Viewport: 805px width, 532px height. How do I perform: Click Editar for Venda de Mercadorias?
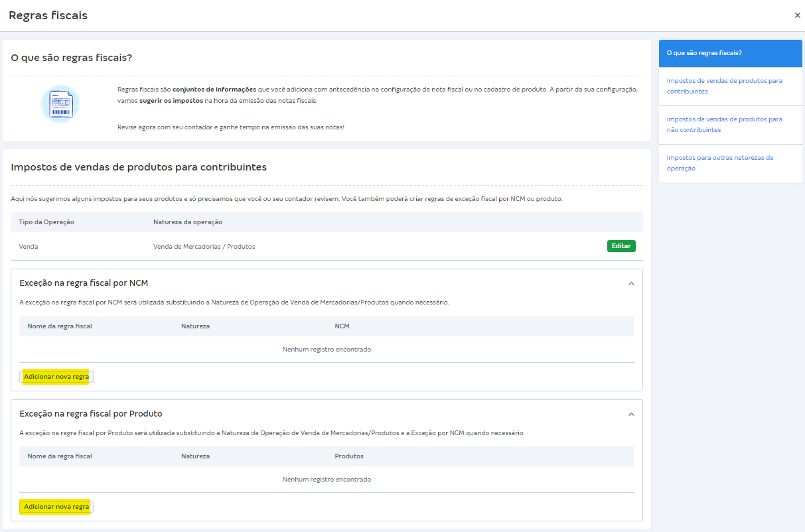click(621, 246)
